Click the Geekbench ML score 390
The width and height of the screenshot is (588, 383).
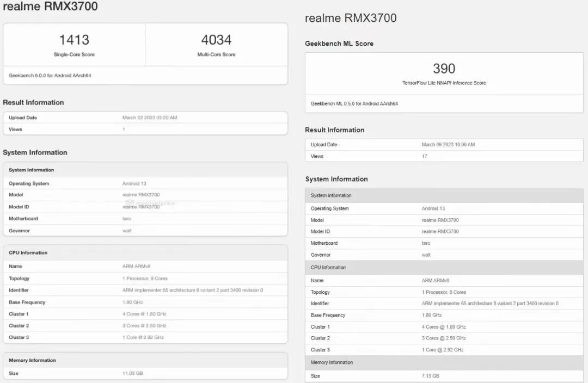[444, 69]
